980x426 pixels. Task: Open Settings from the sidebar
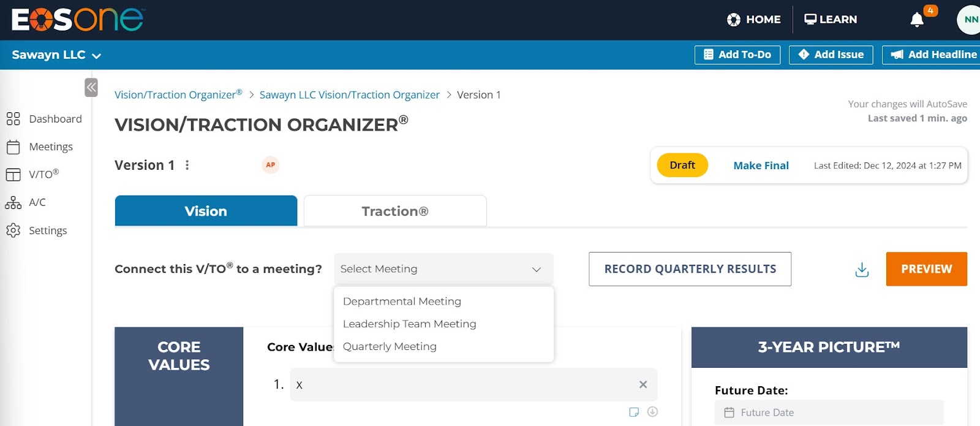pyautogui.click(x=37, y=230)
